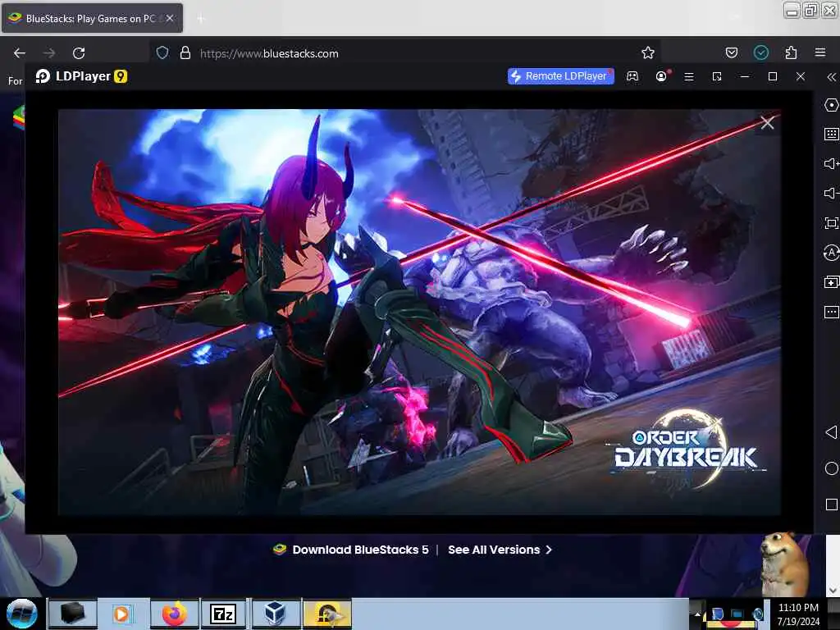Open the Windows Start menu
The width and height of the screenshot is (840, 630).
pyautogui.click(x=22, y=614)
